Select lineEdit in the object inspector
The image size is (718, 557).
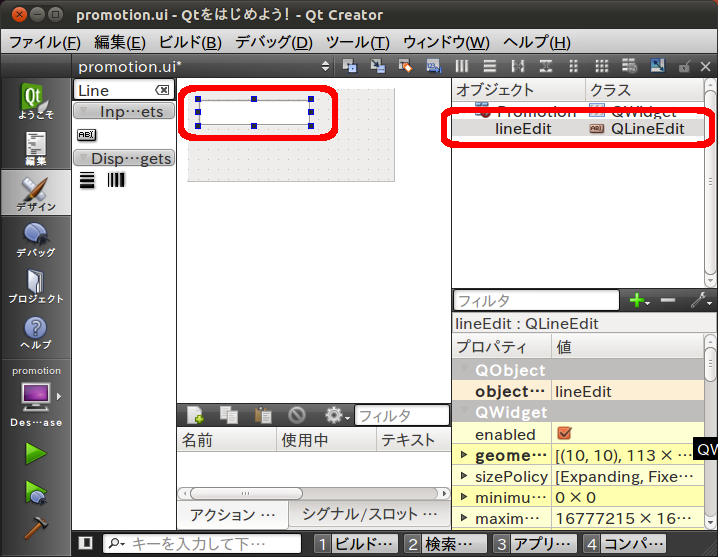coord(522,129)
